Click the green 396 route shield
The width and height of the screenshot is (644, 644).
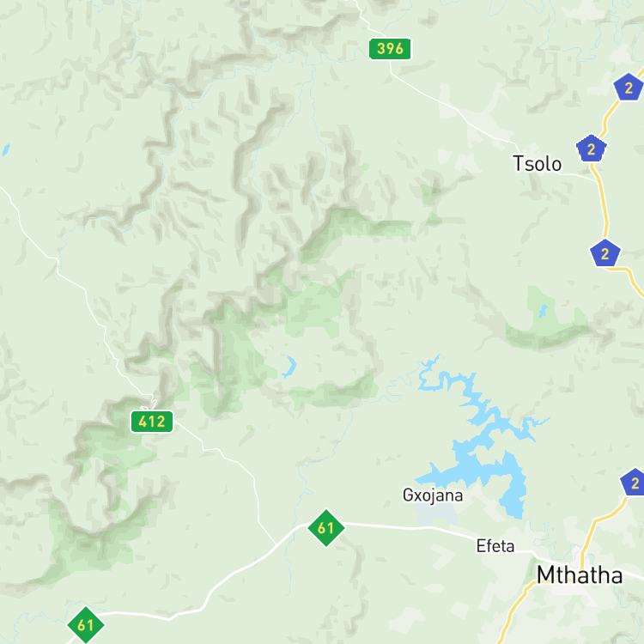point(390,49)
